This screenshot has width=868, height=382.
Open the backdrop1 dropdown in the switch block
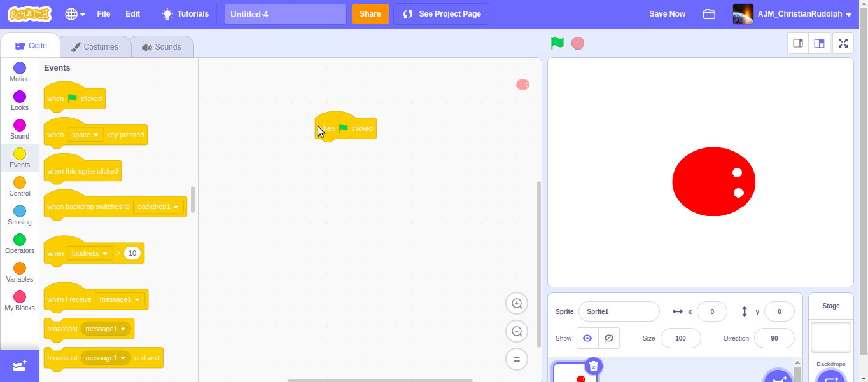(x=158, y=207)
